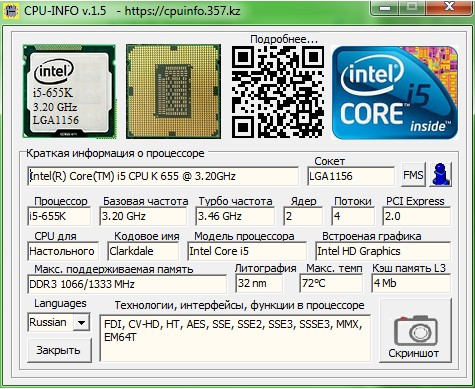Click the technologies text box listing FDI, CV-HD

click(x=235, y=338)
